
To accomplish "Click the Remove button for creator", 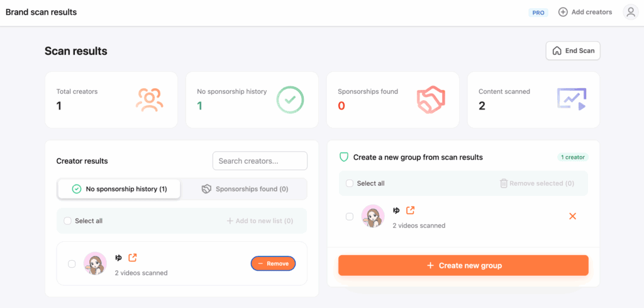I will [273, 264].
